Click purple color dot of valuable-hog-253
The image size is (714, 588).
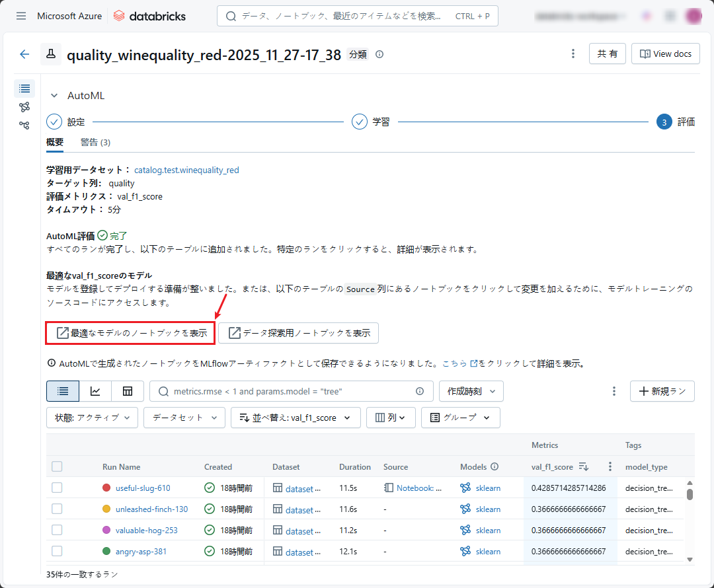click(106, 531)
